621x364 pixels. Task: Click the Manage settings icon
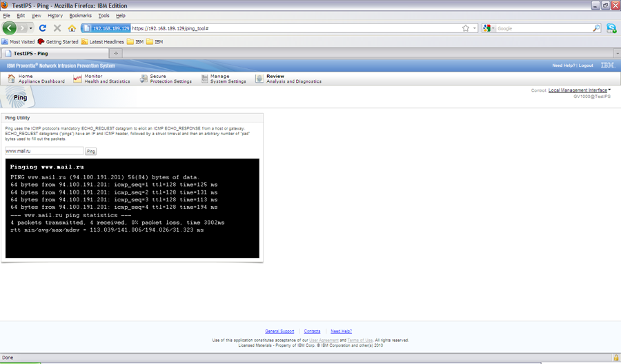coord(204,79)
